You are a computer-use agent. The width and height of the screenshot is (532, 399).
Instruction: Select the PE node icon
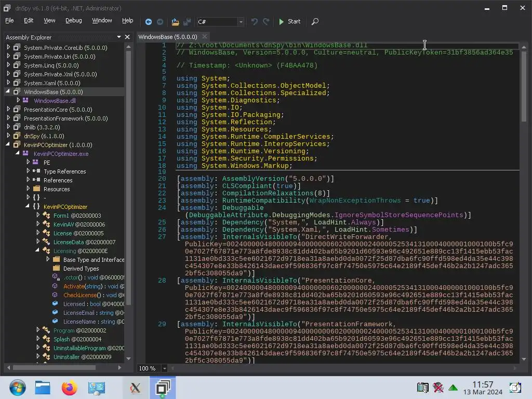(35, 162)
